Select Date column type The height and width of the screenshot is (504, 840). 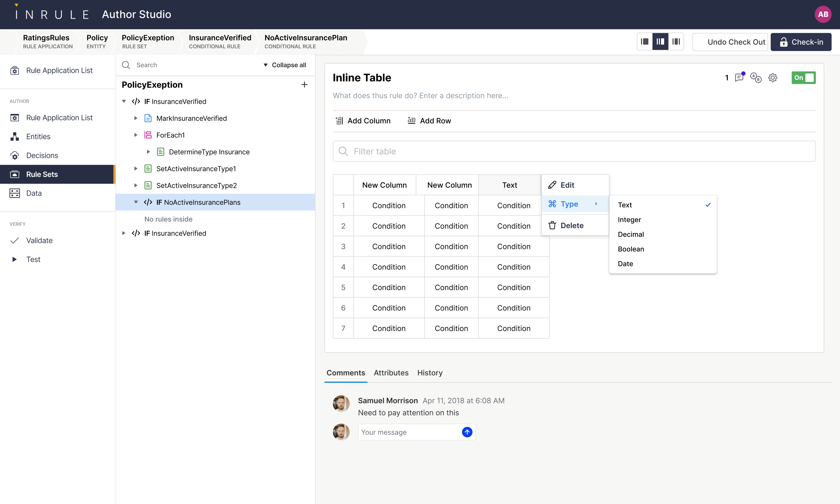click(x=663, y=264)
